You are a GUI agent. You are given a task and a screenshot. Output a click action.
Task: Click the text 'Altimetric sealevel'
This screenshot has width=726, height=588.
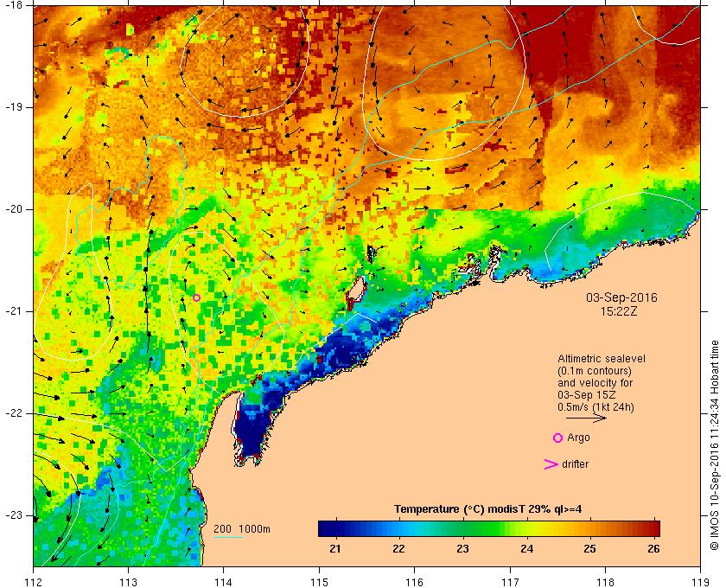[x=601, y=359]
